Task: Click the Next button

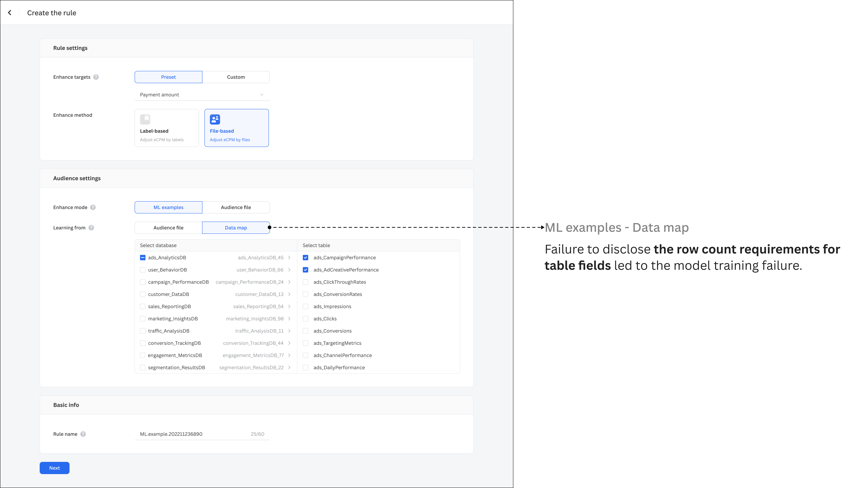Action: click(55, 468)
